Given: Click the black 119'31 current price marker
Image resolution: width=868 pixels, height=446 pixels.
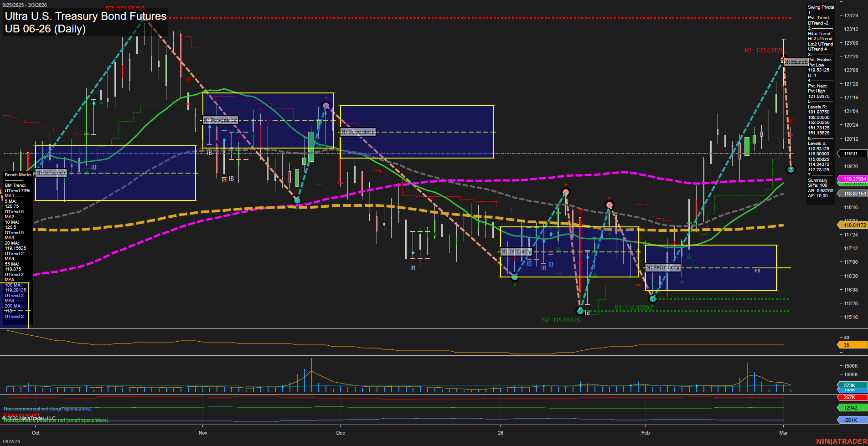Looking at the screenshot, I should click(x=851, y=154).
